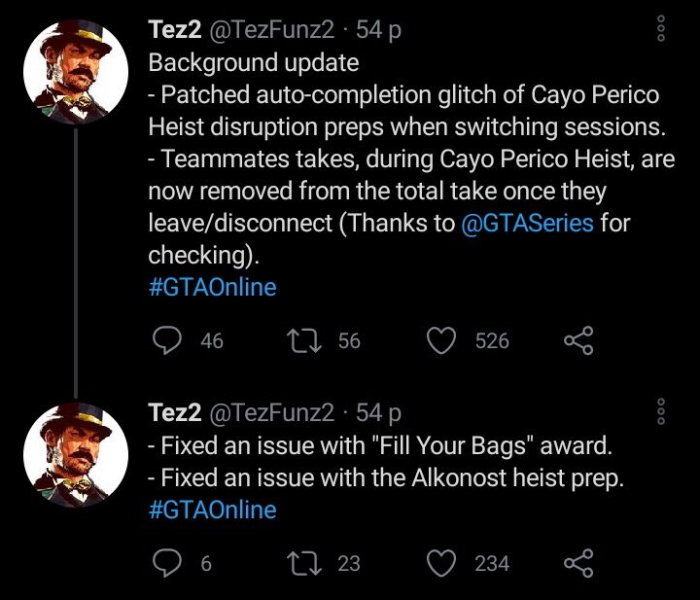Open the first tweet's Tez2 profile picture
Viewport: 700px width, 600px height.
(x=75, y=74)
